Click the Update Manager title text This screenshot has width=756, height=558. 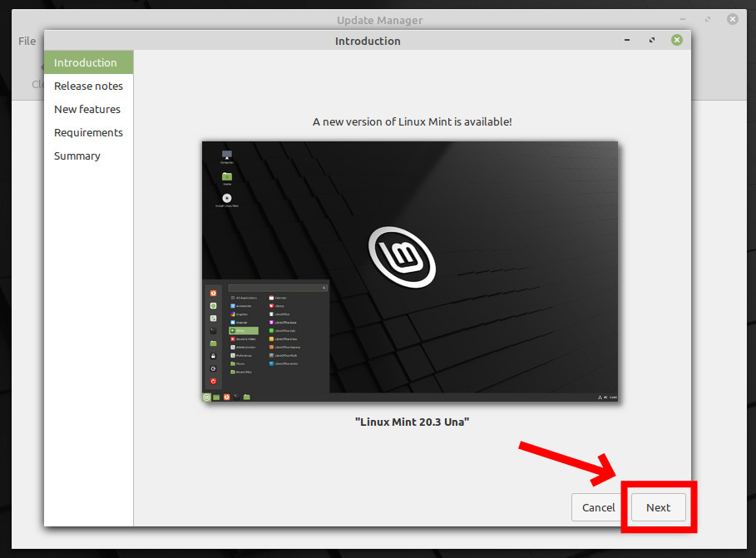[x=379, y=20]
